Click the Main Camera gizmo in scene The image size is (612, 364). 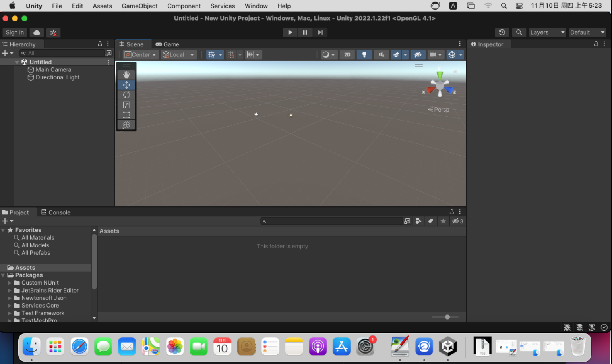pyautogui.click(x=256, y=114)
